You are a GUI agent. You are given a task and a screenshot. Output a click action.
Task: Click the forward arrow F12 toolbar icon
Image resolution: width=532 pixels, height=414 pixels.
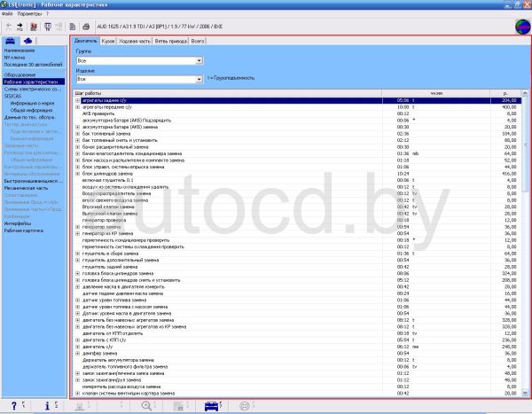[x=20, y=27]
